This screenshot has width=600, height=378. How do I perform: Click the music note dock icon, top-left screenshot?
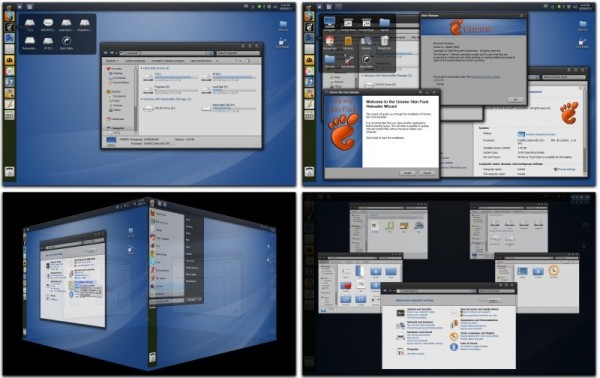[9, 82]
